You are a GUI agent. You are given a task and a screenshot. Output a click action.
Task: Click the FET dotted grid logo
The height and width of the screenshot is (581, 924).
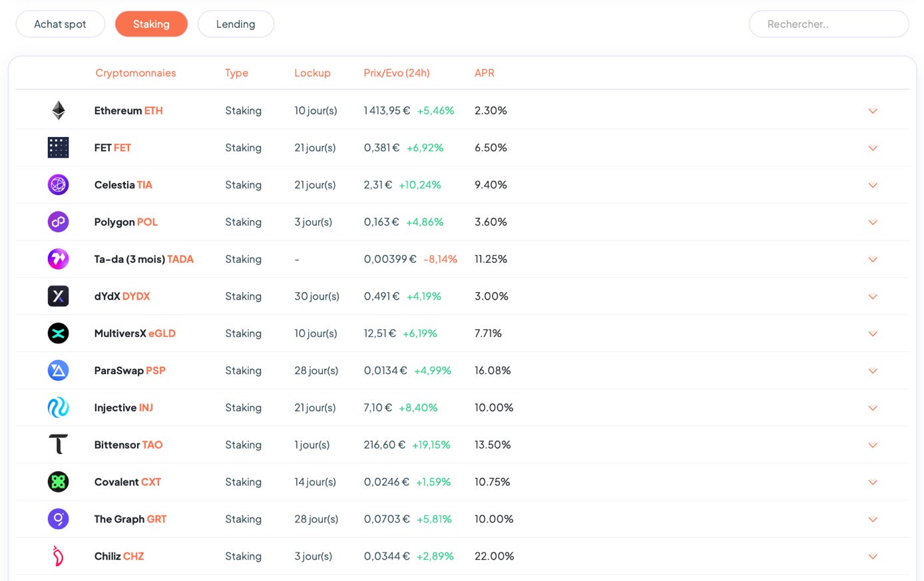click(59, 148)
